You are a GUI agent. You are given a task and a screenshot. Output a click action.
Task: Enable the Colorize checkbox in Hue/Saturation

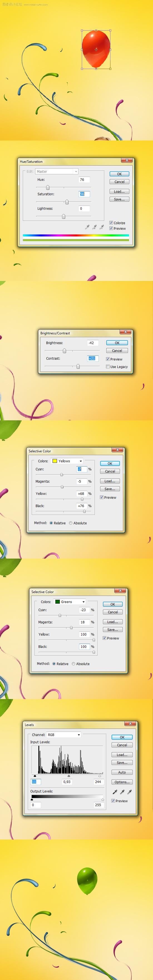(111, 223)
